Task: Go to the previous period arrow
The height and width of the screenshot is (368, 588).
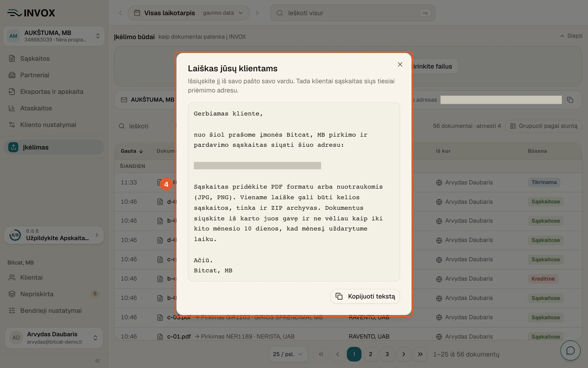Action: click(x=121, y=13)
